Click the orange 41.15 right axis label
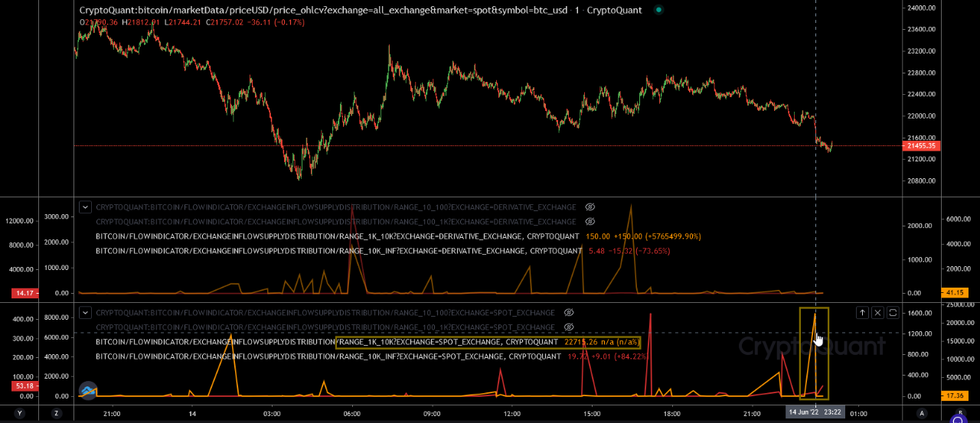Image resolution: width=980 pixels, height=423 pixels. coord(953,293)
